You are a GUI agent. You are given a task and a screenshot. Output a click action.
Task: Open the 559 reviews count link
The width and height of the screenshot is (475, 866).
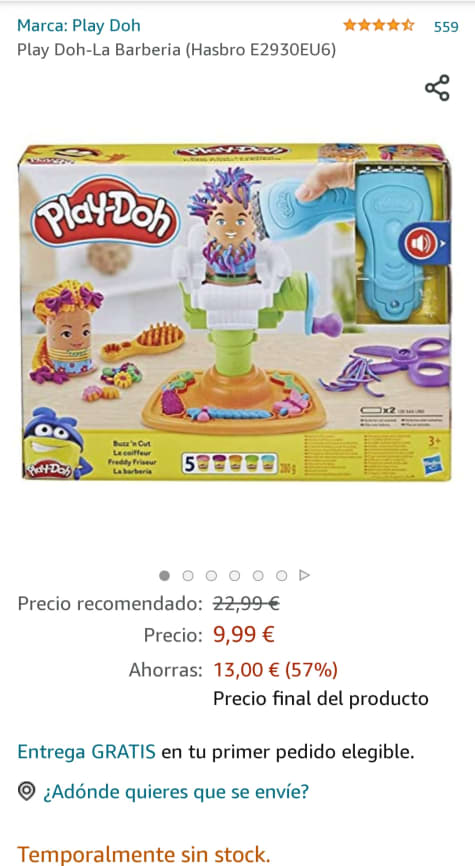pos(446,27)
